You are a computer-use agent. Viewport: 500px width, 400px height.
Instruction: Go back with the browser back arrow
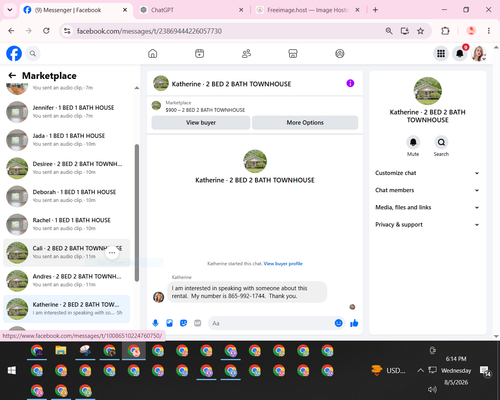[11, 31]
